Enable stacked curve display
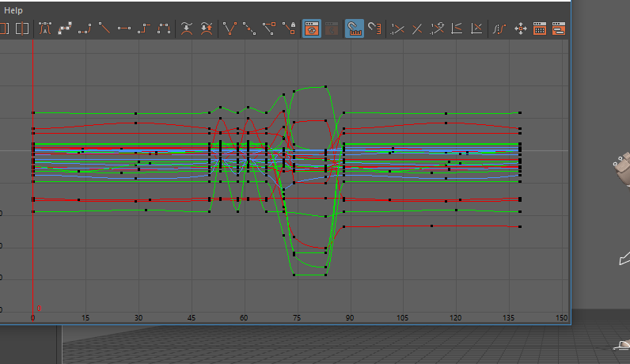This screenshot has width=630, height=364. point(457,28)
